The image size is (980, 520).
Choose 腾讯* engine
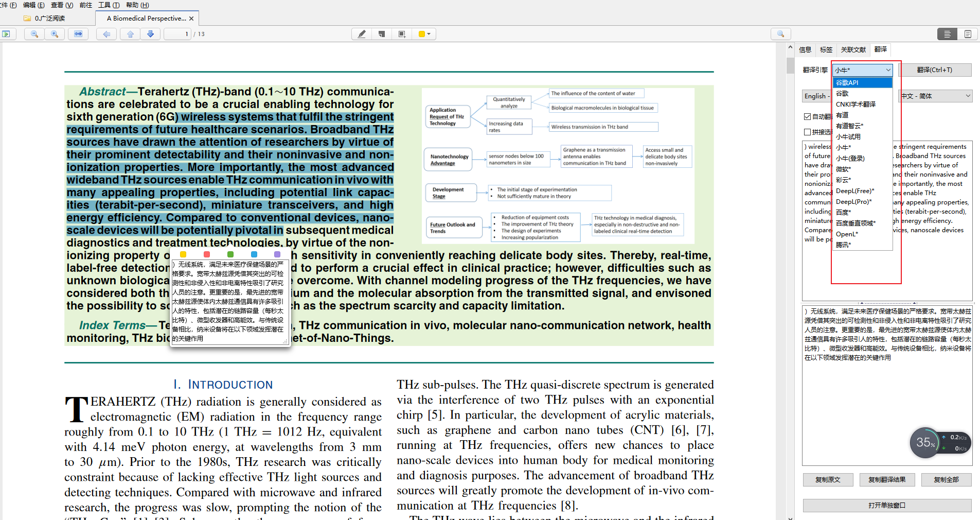862,245
